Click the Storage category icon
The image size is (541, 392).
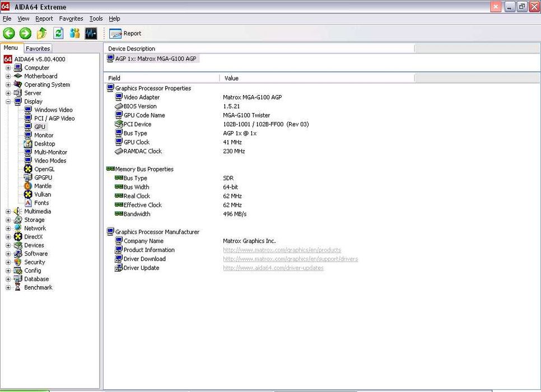click(18, 220)
